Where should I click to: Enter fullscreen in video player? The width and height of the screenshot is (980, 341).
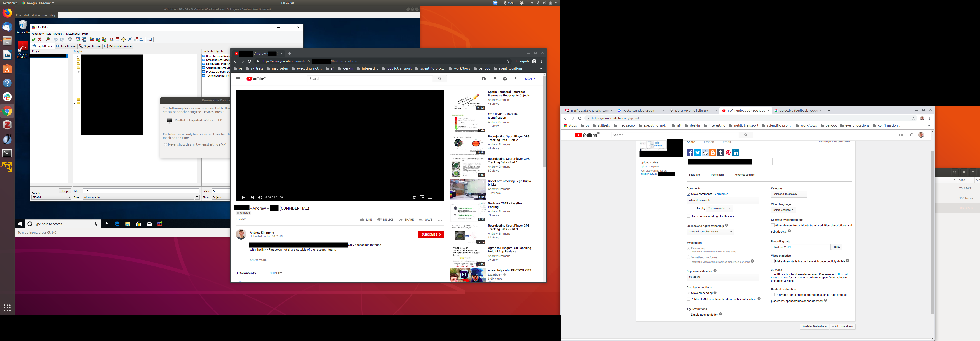[437, 197]
